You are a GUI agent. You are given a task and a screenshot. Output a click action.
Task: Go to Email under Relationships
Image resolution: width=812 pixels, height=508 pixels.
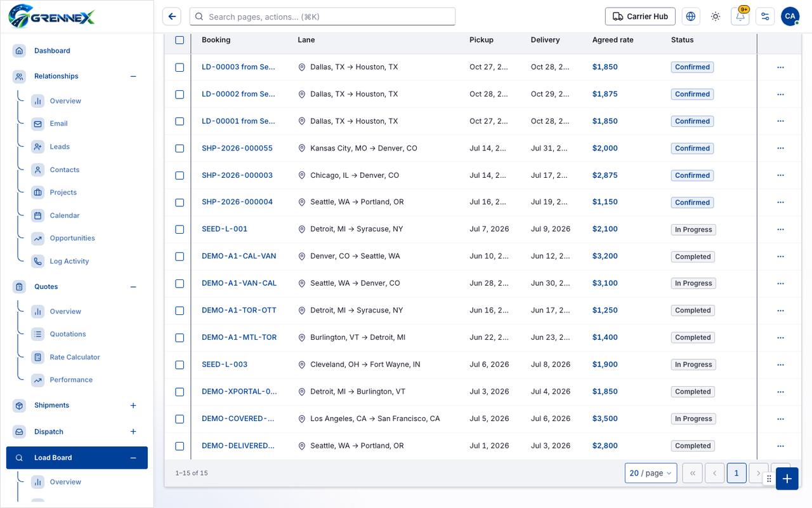tap(58, 124)
